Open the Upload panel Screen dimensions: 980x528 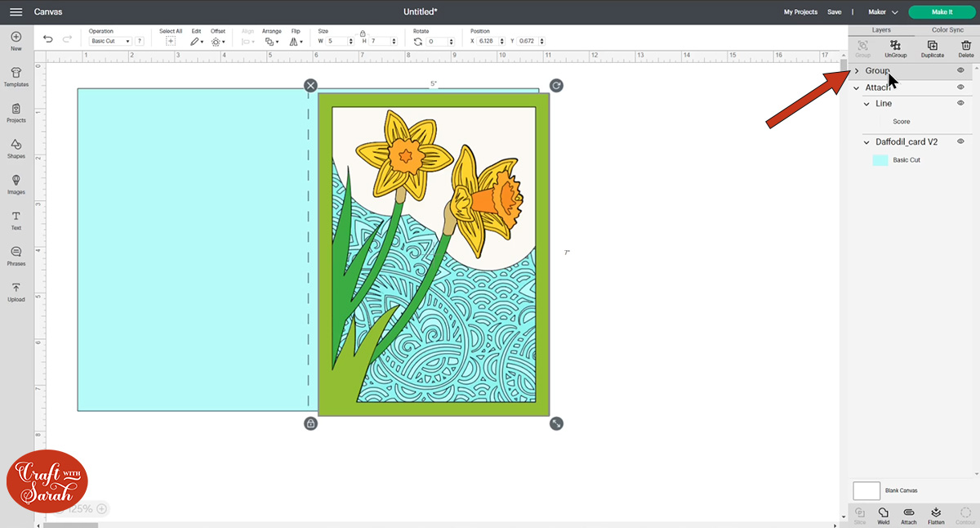pyautogui.click(x=16, y=292)
